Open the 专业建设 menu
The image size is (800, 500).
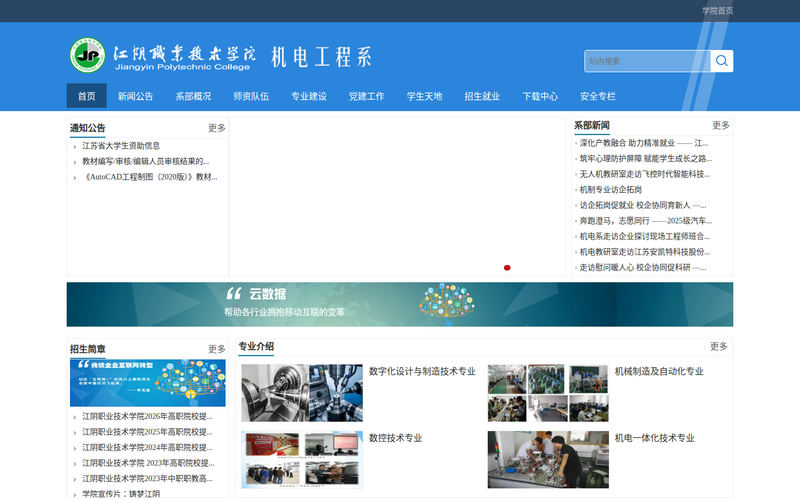click(x=309, y=96)
